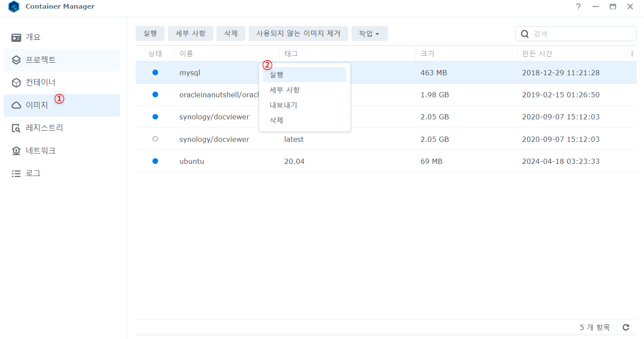Sort by 크기 column header
Viewport: 644px width, 339px height.
(466, 54)
